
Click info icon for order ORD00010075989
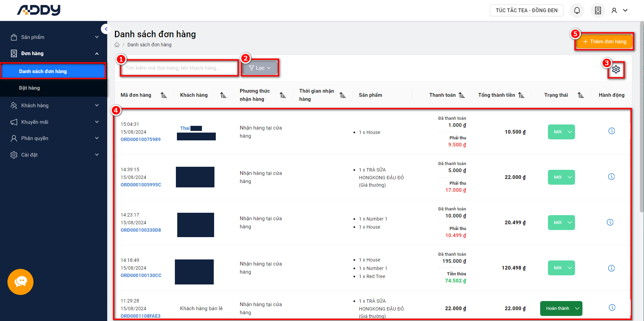pyautogui.click(x=612, y=131)
